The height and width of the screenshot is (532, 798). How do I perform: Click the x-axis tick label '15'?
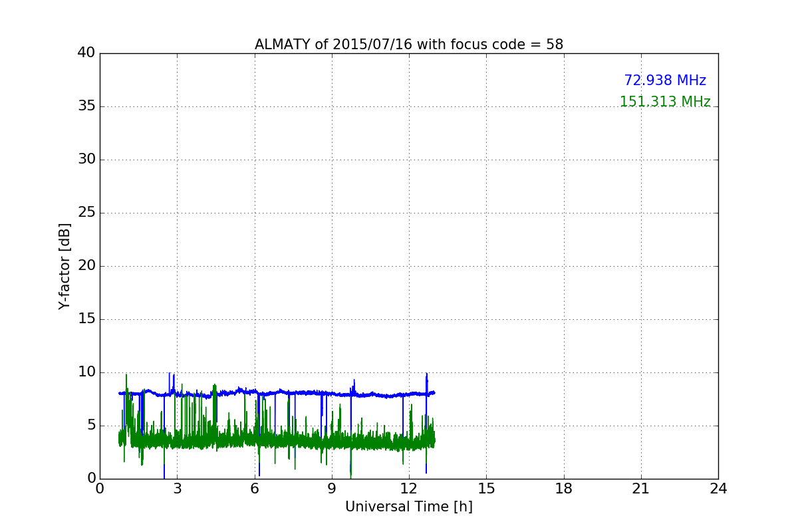(x=486, y=489)
